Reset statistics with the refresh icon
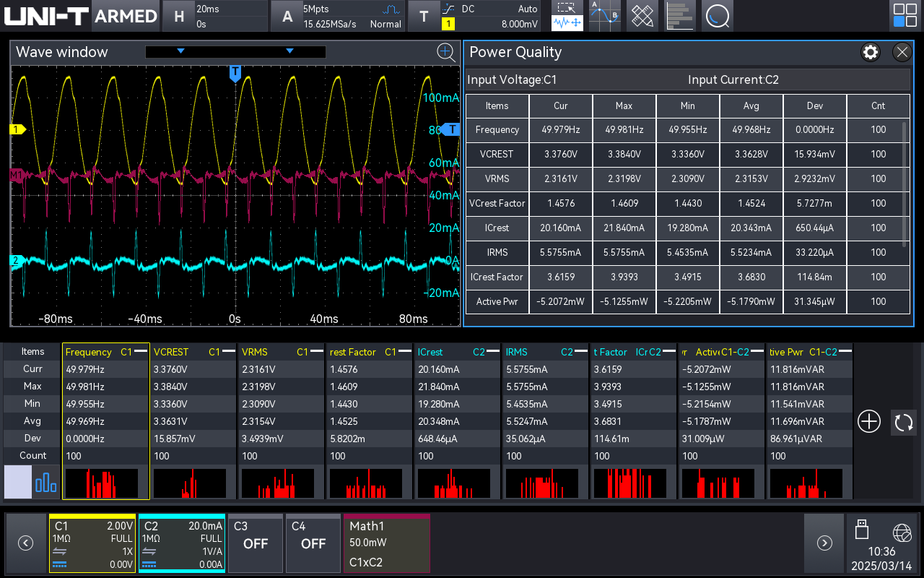This screenshot has width=924, height=578. tap(904, 422)
